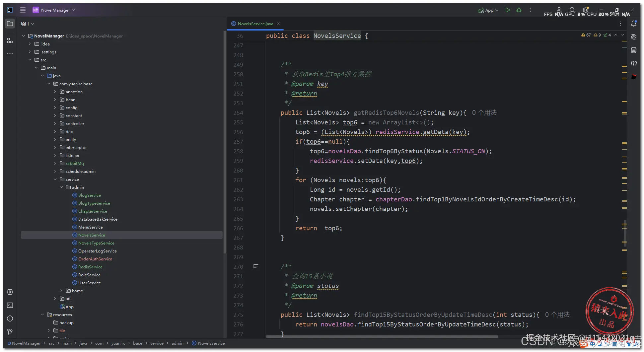The height and width of the screenshot is (352, 644).
Task: Open the Project tool window icon
Action: point(10,24)
